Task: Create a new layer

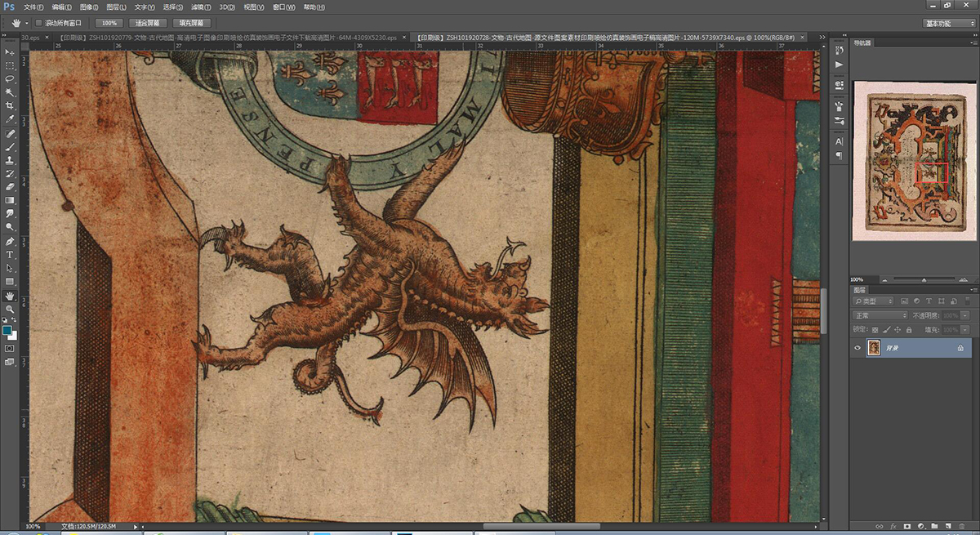Action: point(948,526)
